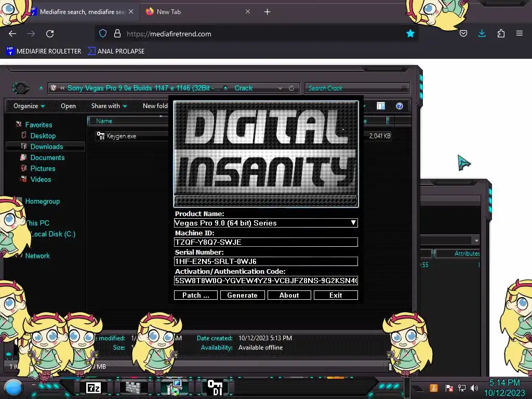Open the browser downloads panel
532x399 pixels.
[482, 33]
